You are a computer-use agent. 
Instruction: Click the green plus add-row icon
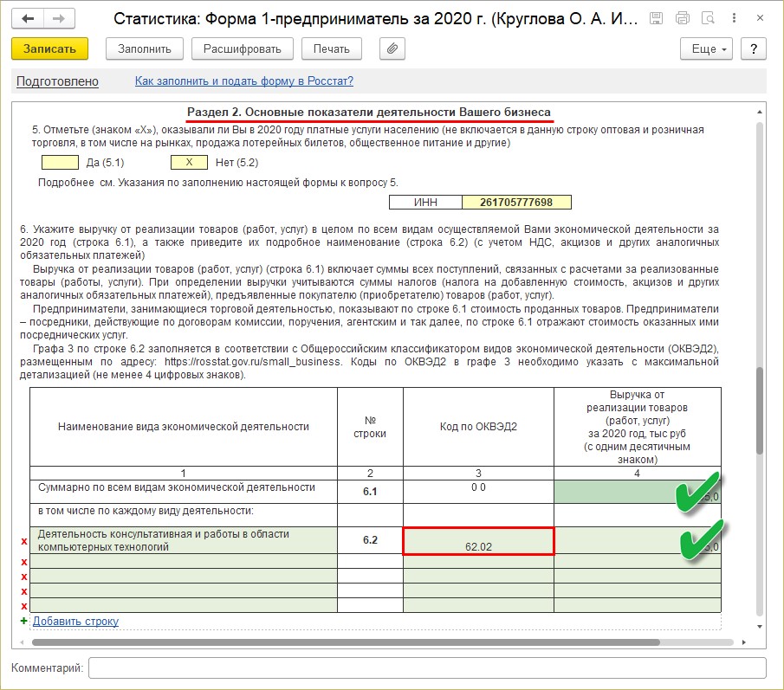[23, 621]
